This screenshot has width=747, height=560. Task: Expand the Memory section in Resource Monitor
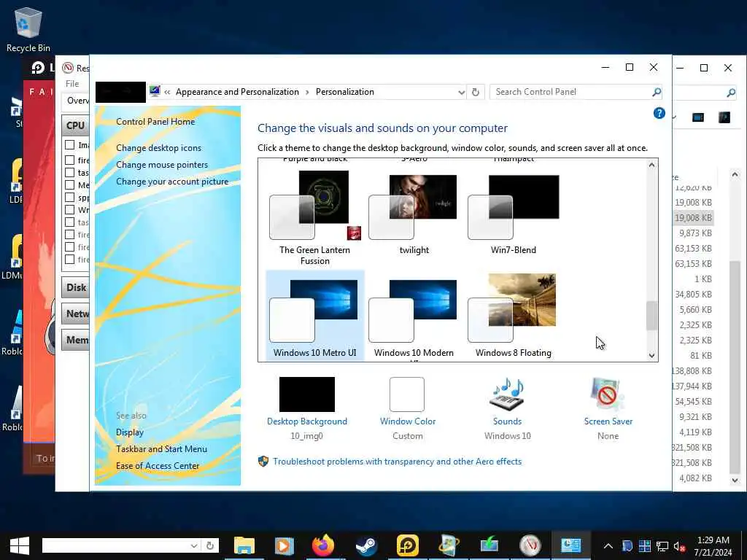click(x=75, y=340)
